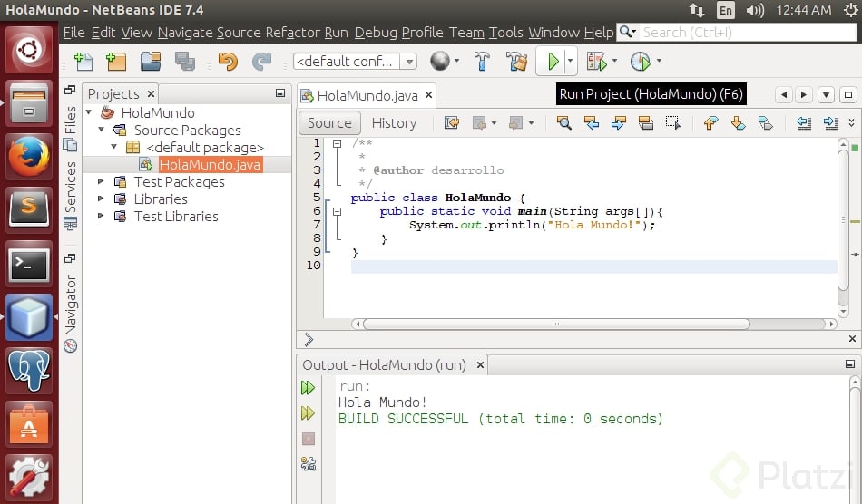Click Find Previous Occurrence icon
This screenshot has height=504, width=862.
[592, 123]
